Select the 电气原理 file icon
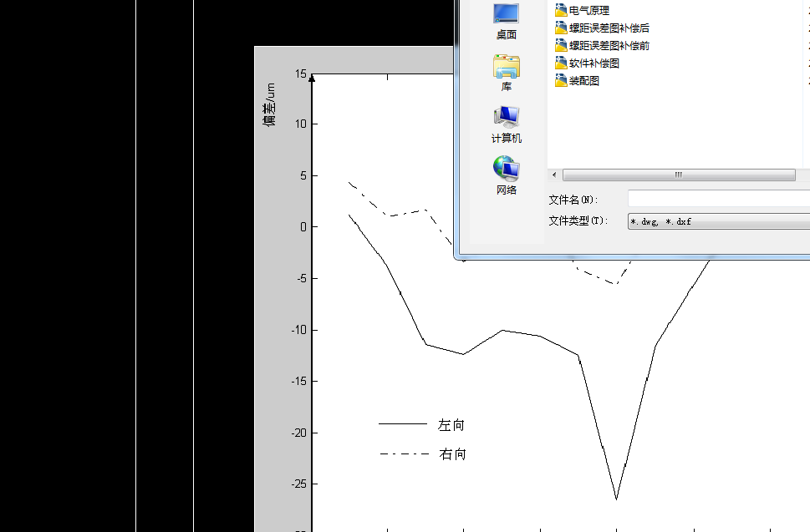 (561, 10)
